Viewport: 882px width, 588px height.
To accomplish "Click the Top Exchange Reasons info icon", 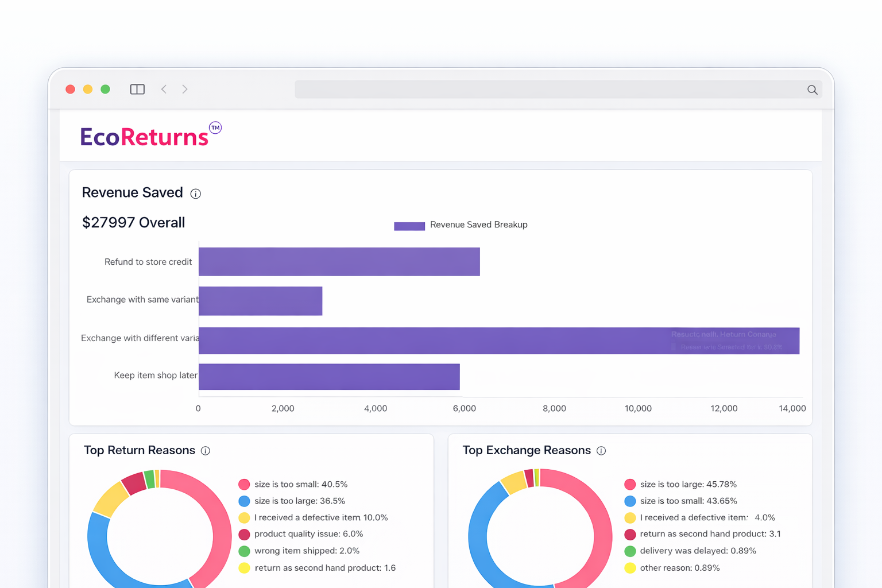I will click(601, 451).
